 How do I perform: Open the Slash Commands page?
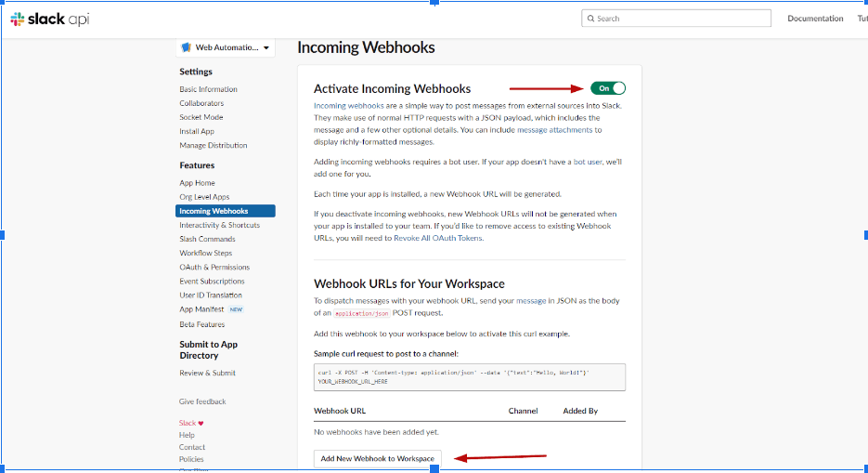pos(207,239)
